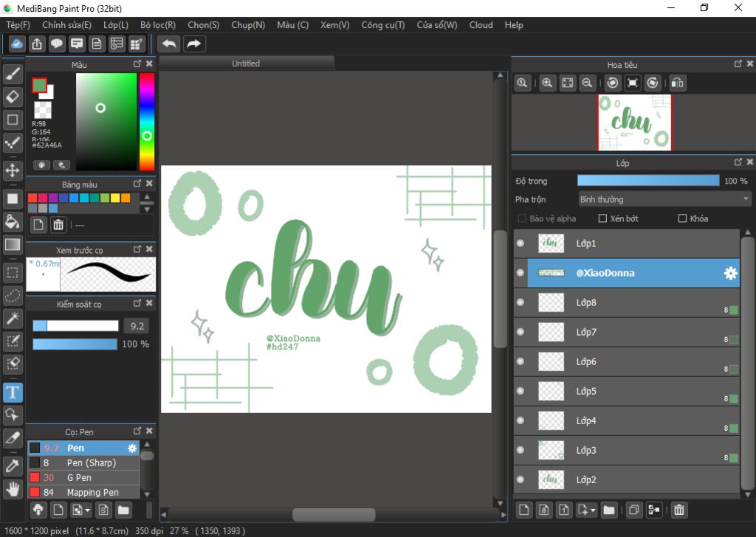The width and height of the screenshot is (756, 537).
Task: Click the export upload icon in toolbar
Action: [37, 44]
